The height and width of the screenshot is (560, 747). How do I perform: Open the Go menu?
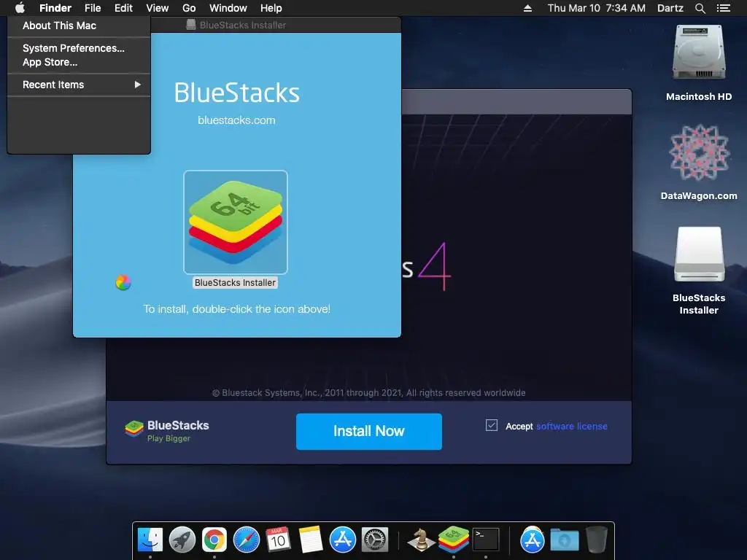[x=189, y=8]
